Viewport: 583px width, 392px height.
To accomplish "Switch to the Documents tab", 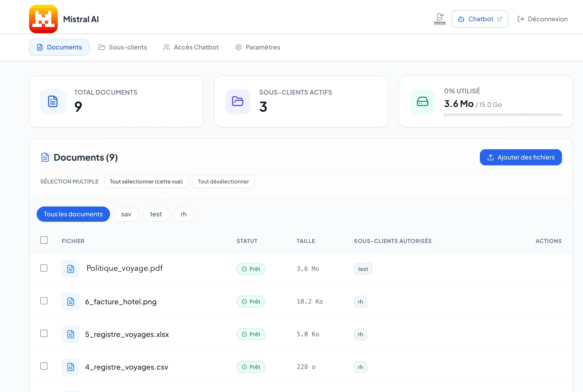I will point(59,47).
